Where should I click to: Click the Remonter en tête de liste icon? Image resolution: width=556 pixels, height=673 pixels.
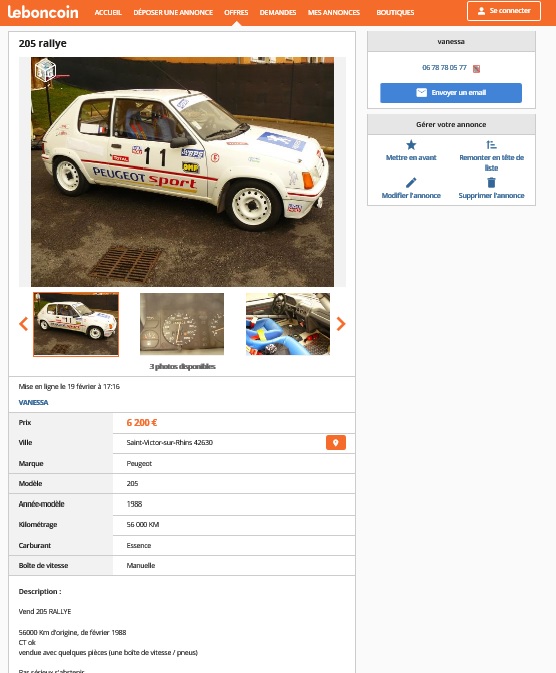(491, 145)
